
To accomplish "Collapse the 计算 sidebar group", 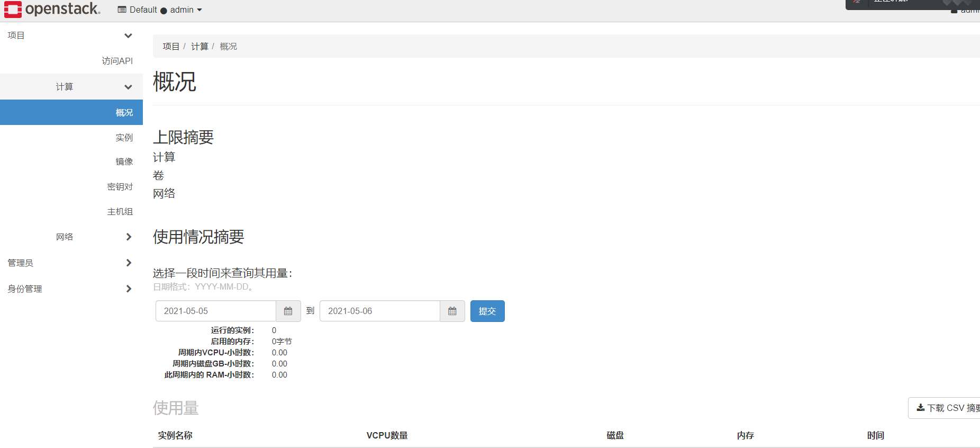I will [71, 87].
